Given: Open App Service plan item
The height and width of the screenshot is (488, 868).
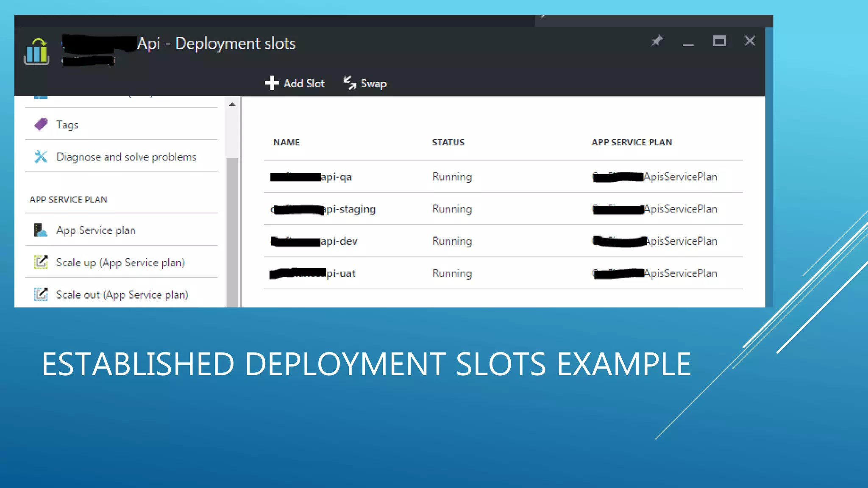Looking at the screenshot, I should (x=121, y=230).
